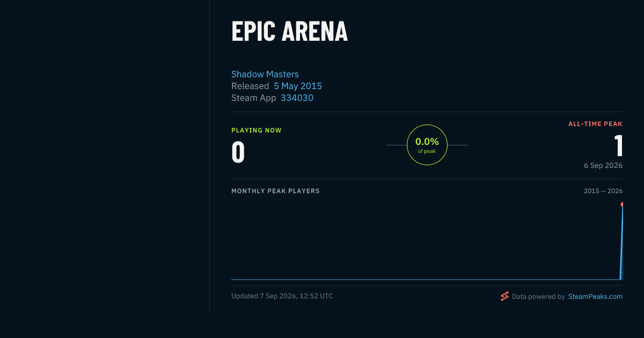Screen dimensions: 644x338
Task: Select the release date 5 May 2015
Action: click(x=298, y=86)
